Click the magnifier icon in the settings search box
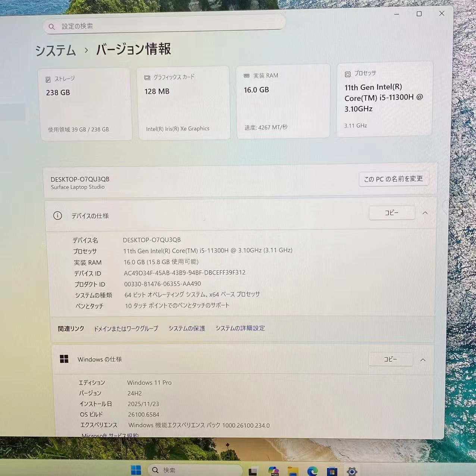The height and width of the screenshot is (476, 476). 51,26
